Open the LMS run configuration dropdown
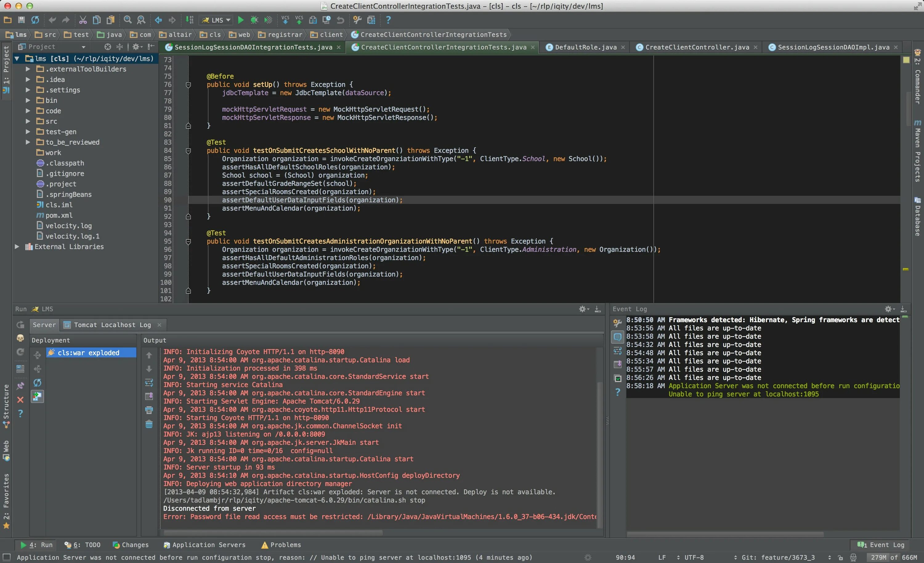Image resolution: width=924 pixels, height=563 pixels. tap(217, 20)
